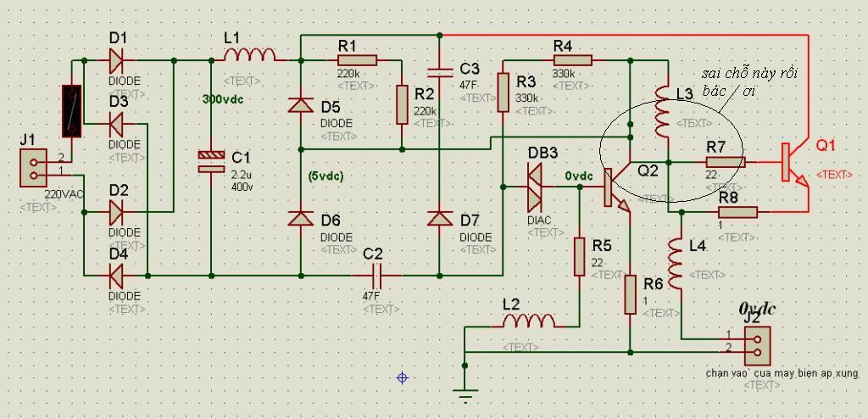Click the blue origin marker crosshair
The height and width of the screenshot is (419, 868).
pyautogui.click(x=403, y=378)
